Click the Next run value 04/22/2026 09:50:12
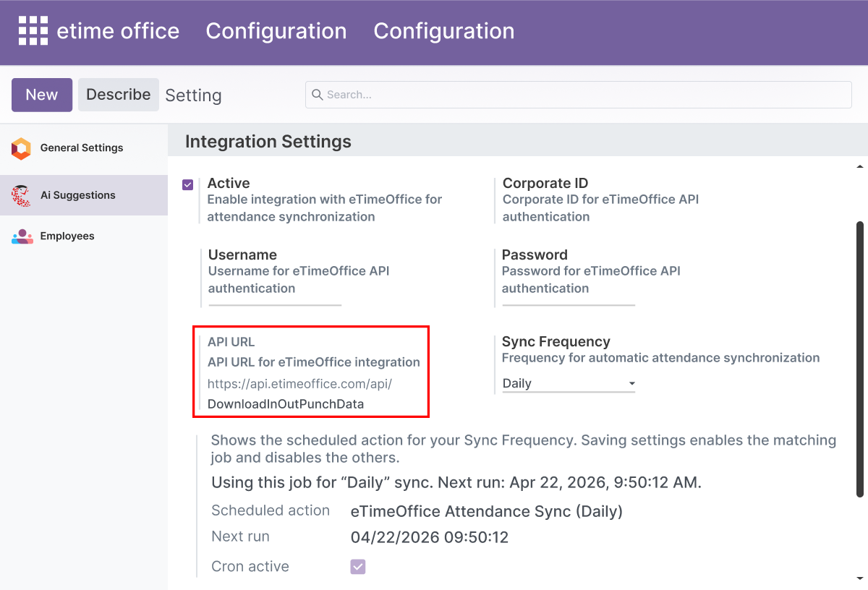The height and width of the screenshot is (590, 868). click(x=430, y=537)
